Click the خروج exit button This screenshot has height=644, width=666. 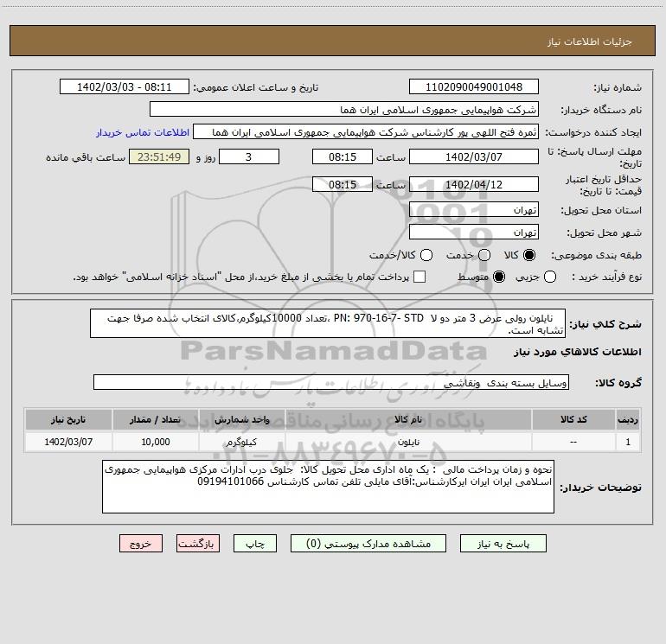coord(142,544)
